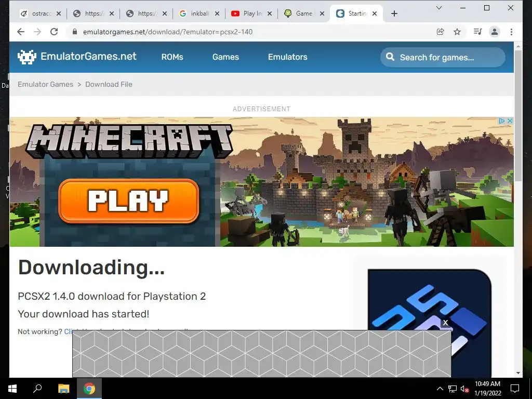View site security padlock info
Screen dimensions: 532x399
pos(75,32)
